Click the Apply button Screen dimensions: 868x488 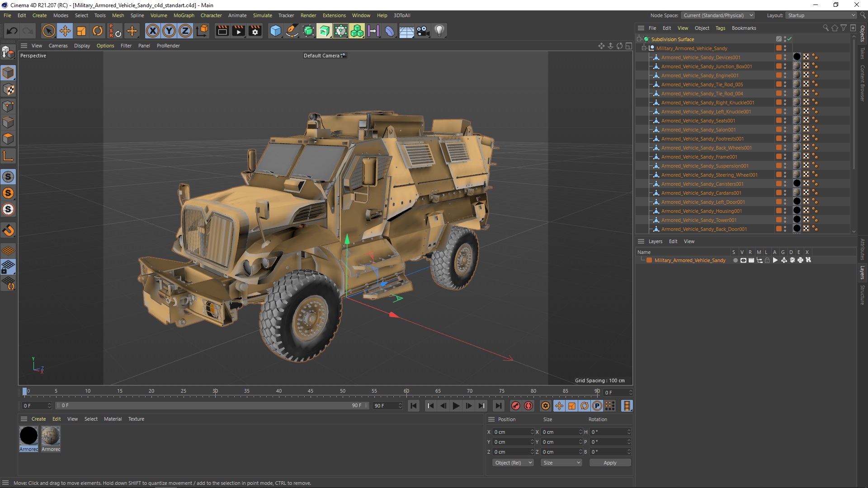click(x=609, y=463)
